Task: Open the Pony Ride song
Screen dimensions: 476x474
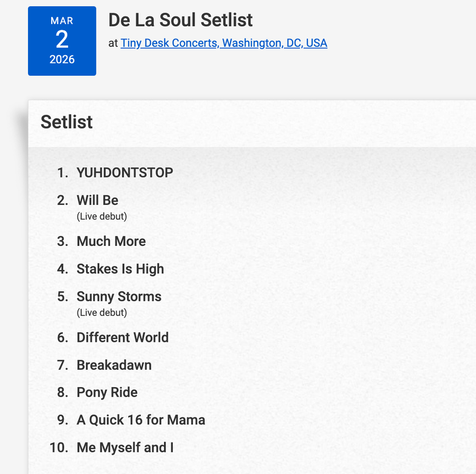Action: 107,392
